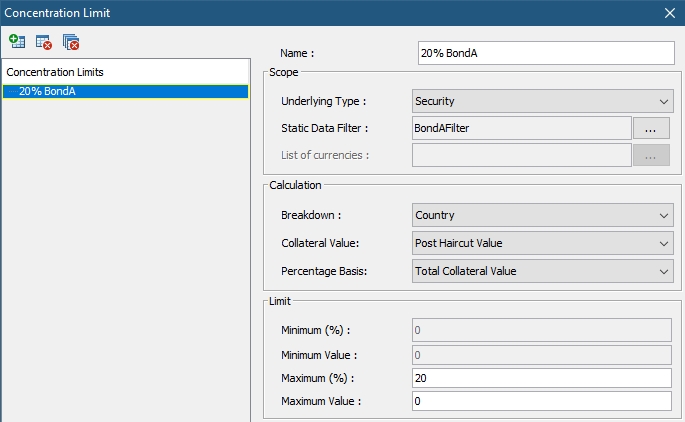Image resolution: width=685 pixels, height=422 pixels.
Task: Click the List of currencies browse button
Action: (x=651, y=156)
